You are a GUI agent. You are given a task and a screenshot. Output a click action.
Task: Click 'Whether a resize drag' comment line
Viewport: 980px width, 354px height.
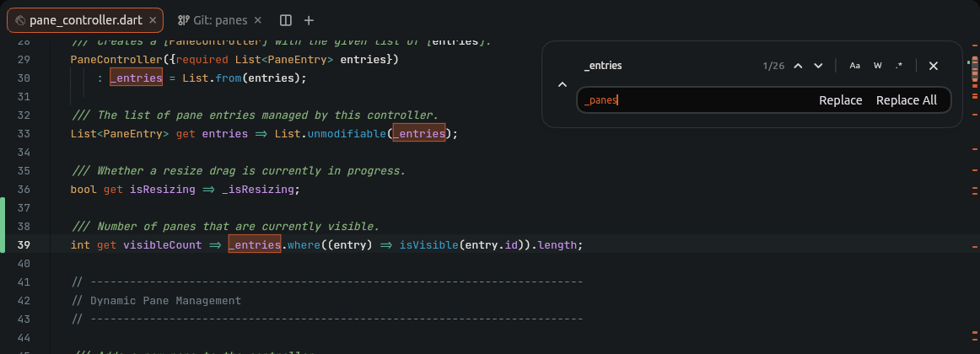[x=240, y=170]
